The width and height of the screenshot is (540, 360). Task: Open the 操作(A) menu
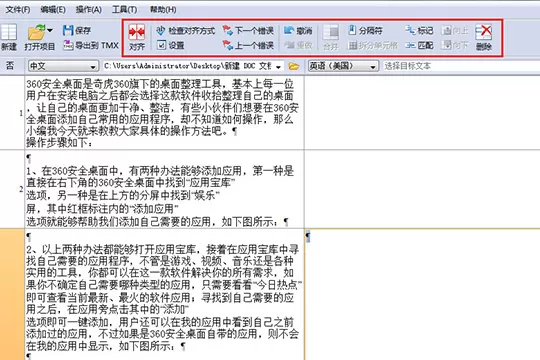89,9
